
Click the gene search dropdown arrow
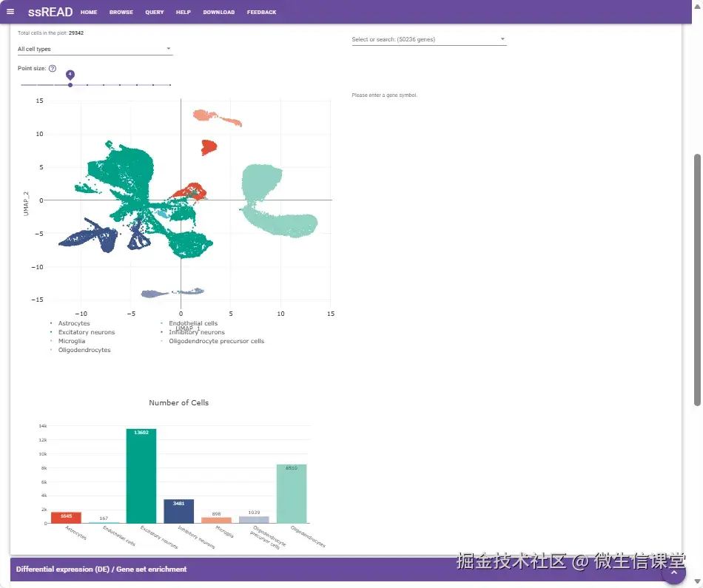(x=502, y=39)
